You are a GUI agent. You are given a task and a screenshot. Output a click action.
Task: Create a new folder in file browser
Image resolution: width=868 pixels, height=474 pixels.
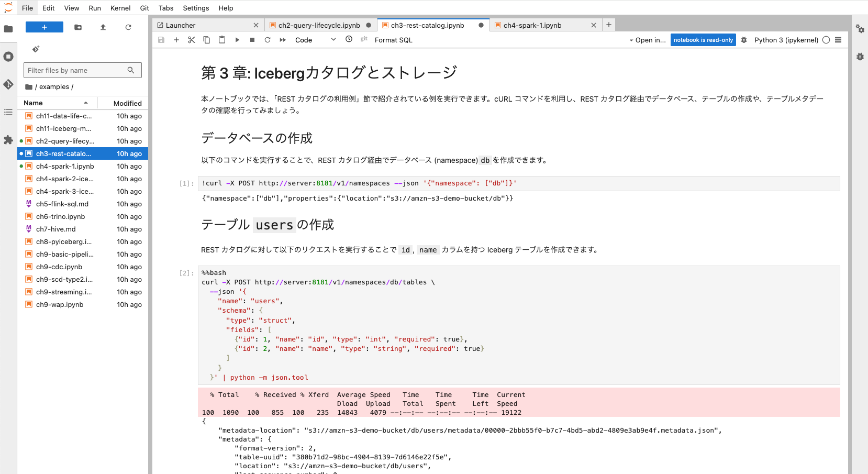pyautogui.click(x=78, y=27)
